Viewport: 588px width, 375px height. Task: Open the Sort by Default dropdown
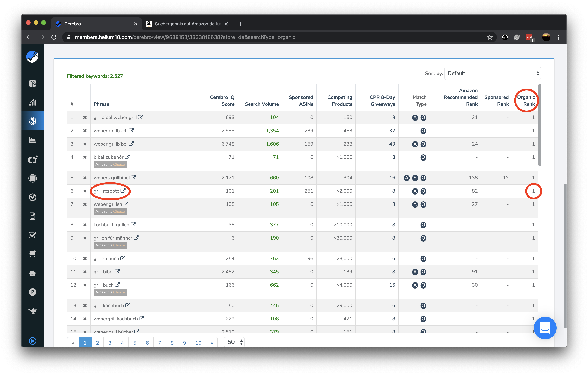(492, 73)
